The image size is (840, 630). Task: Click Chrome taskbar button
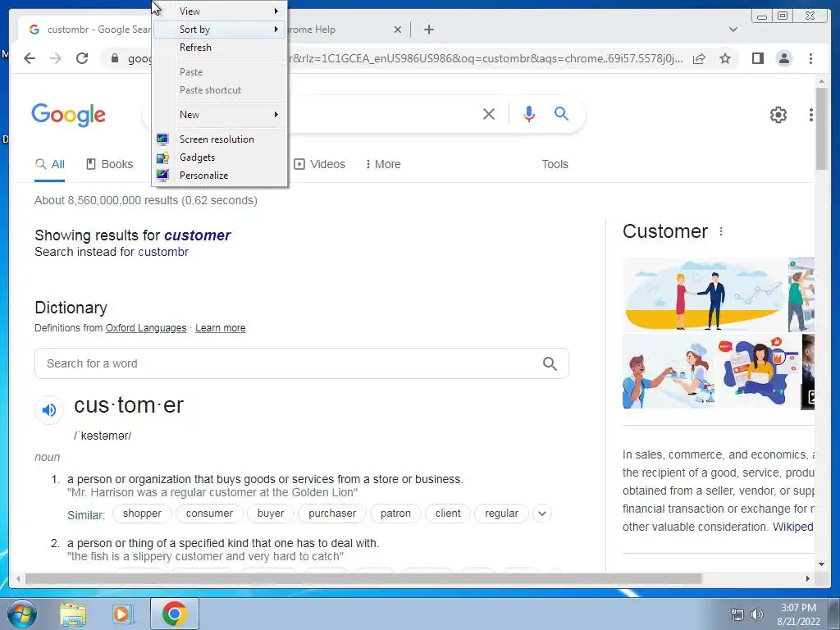[175, 614]
